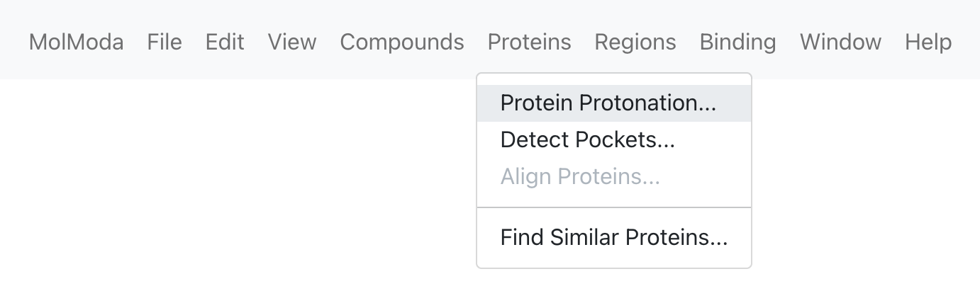Collapse the open Proteins menu
Viewport: 980px width, 286px height.
pos(530,42)
